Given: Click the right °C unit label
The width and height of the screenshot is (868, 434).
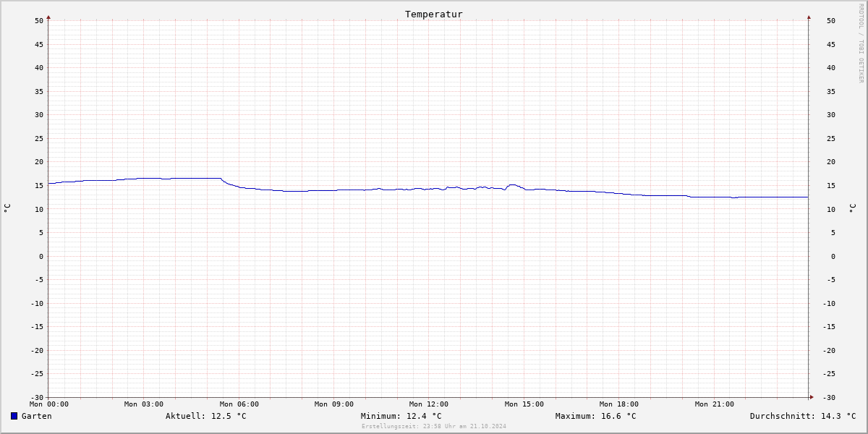Looking at the screenshot, I should (x=852, y=208).
